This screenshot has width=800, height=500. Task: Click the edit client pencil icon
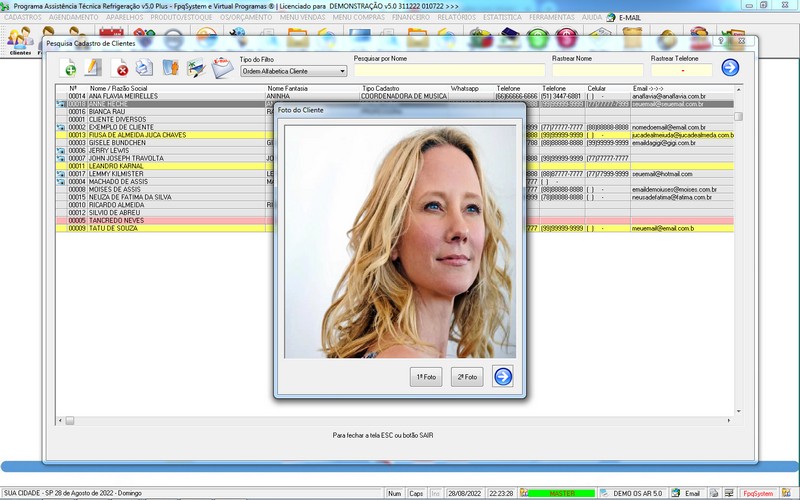[93, 67]
